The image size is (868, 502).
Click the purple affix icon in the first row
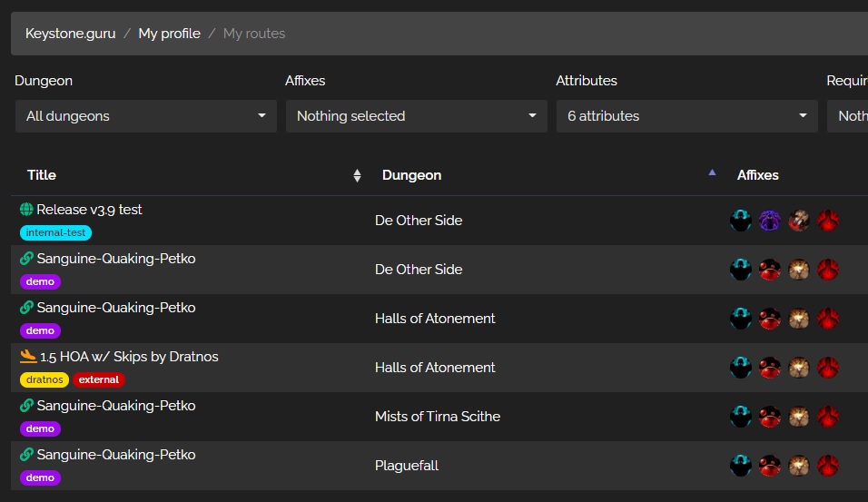coord(769,221)
